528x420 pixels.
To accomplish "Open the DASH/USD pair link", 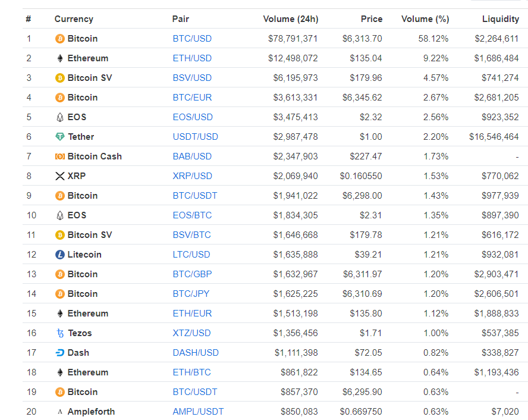I will [x=196, y=353].
